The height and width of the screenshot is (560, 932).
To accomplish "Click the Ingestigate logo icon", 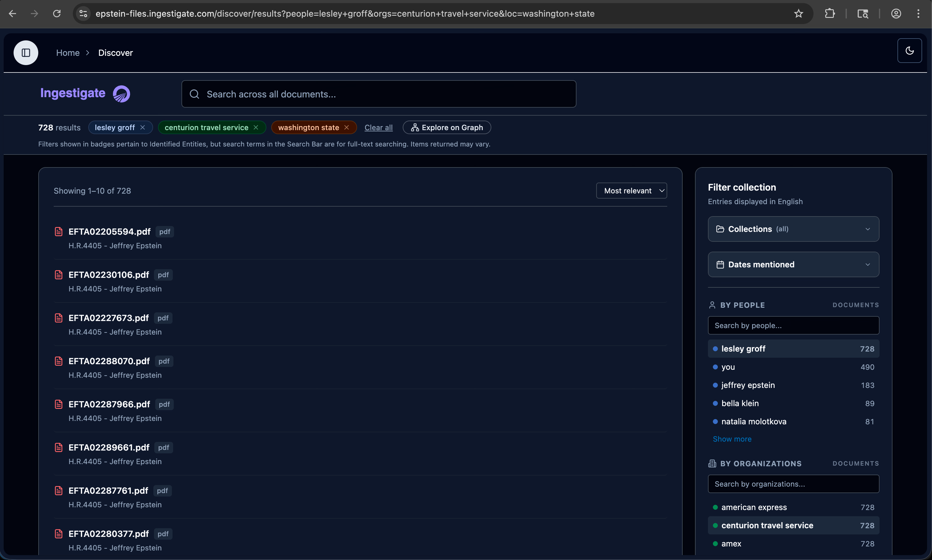I will [121, 93].
